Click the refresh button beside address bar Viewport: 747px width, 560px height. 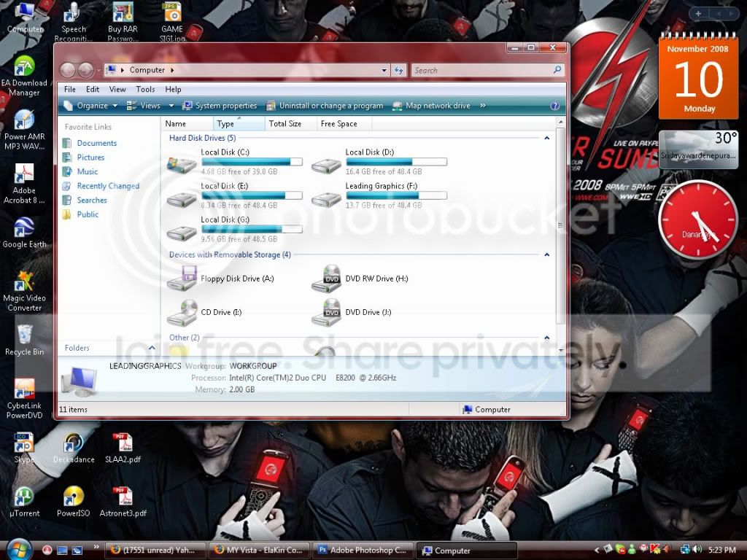(399, 71)
